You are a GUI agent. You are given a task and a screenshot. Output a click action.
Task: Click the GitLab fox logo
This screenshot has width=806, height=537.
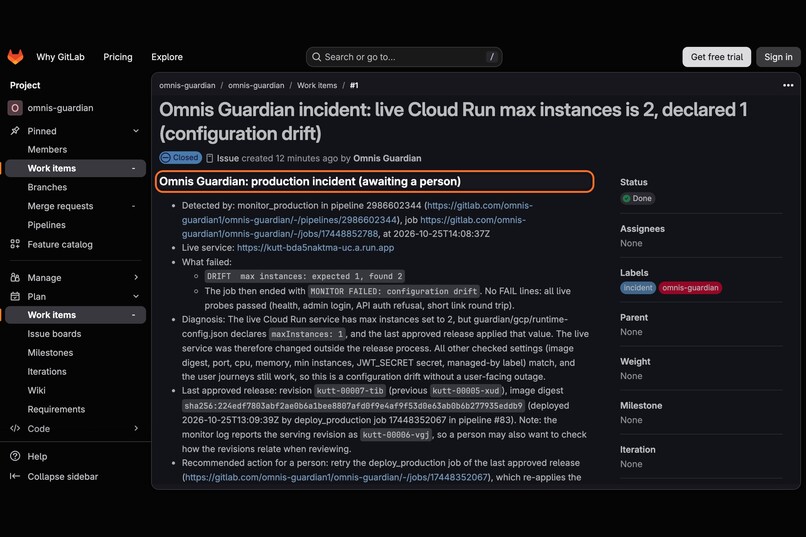point(15,57)
